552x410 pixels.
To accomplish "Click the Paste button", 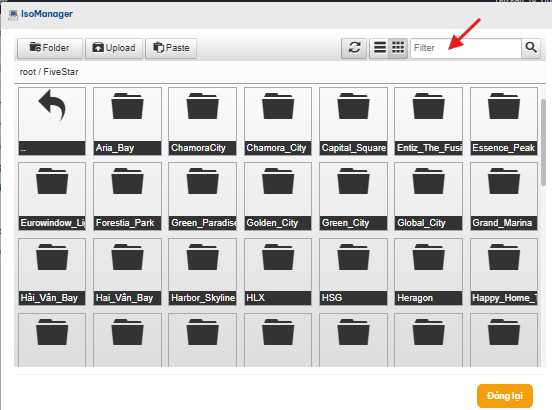I will click(x=171, y=48).
